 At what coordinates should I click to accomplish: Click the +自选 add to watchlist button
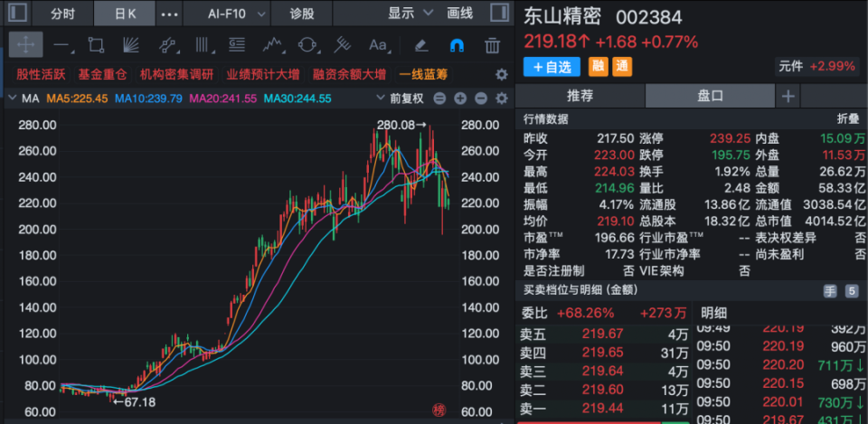click(x=552, y=67)
